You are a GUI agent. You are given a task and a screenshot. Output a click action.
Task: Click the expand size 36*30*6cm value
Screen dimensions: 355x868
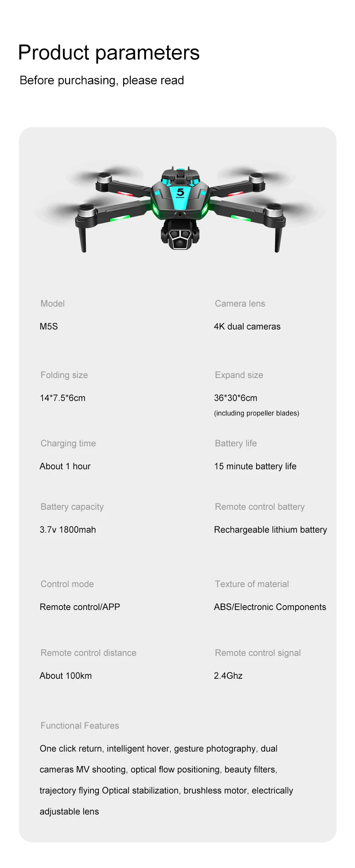235,398
